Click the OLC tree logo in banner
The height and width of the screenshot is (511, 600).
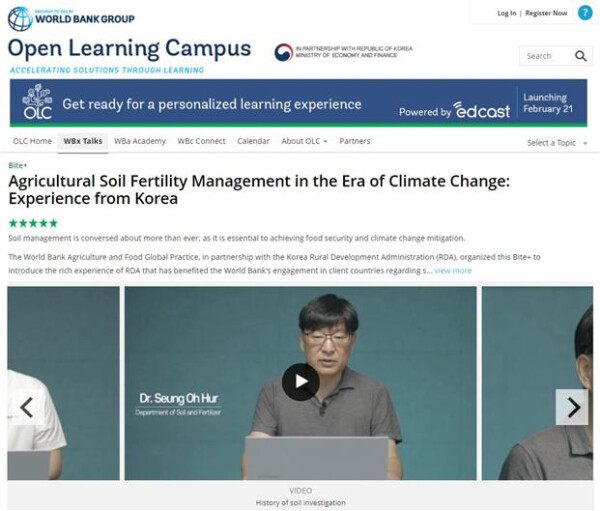(x=38, y=102)
